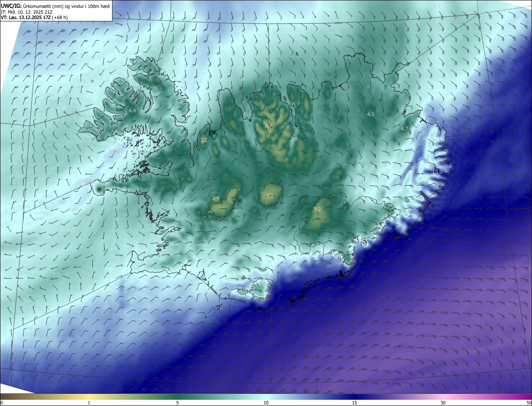Select the 1 tick on the color scale

89,403
